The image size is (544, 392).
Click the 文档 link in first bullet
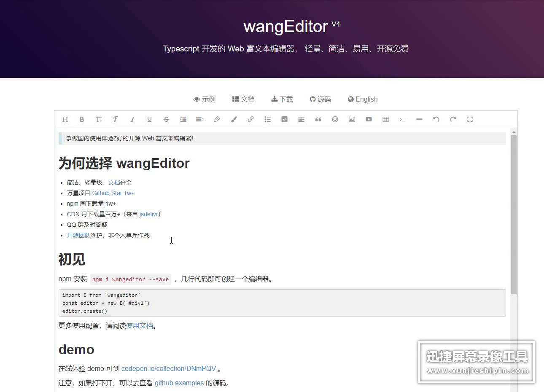click(114, 183)
